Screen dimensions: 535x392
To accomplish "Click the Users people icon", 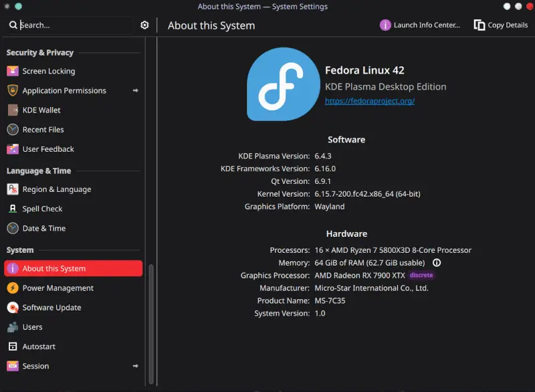I will click(13, 327).
